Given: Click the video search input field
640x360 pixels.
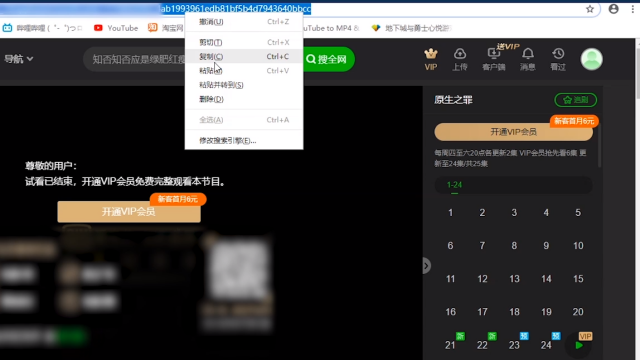Looking at the screenshot, I should click(135, 59).
